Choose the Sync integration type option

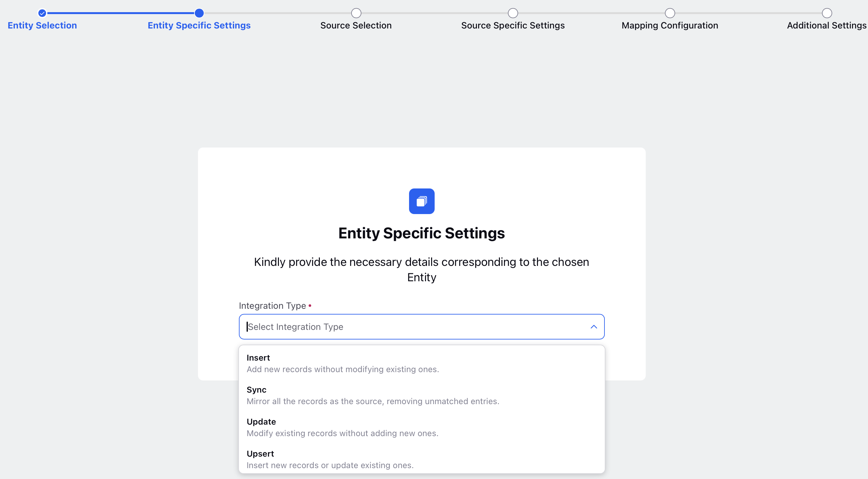click(x=422, y=395)
